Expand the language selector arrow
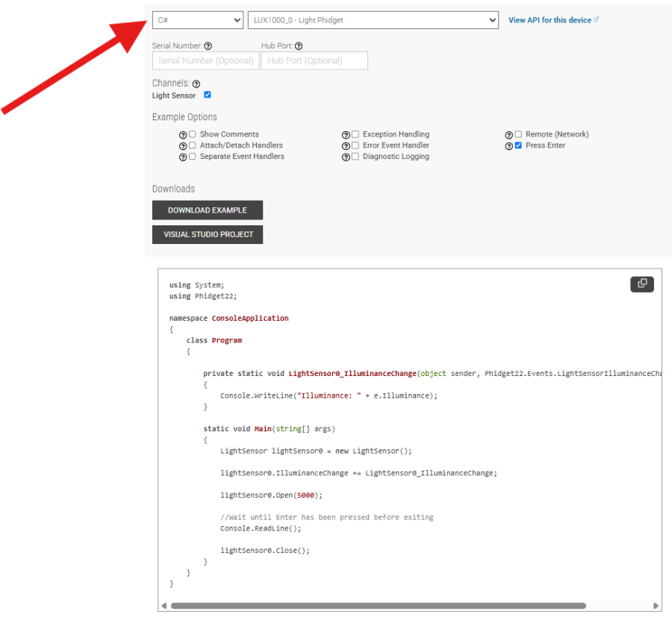 [238, 20]
